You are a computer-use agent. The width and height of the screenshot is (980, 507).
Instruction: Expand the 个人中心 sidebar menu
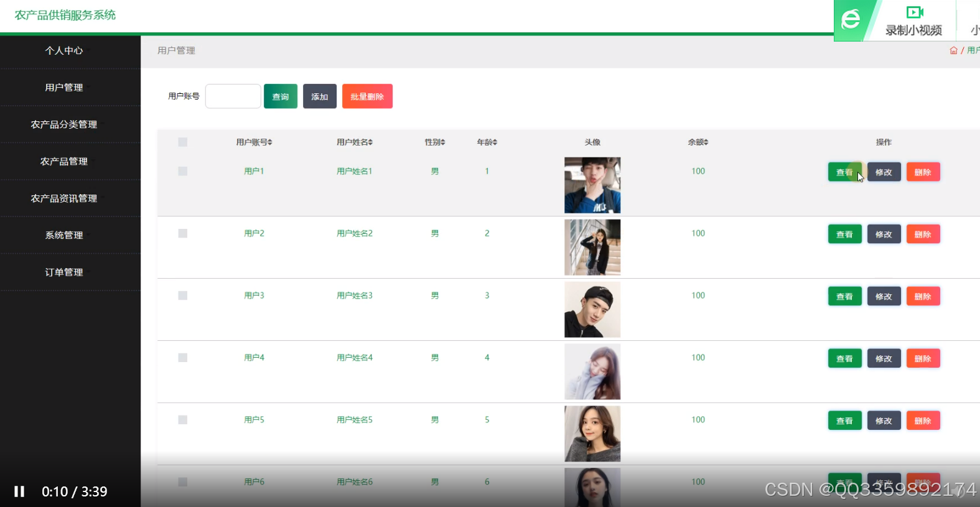(64, 50)
